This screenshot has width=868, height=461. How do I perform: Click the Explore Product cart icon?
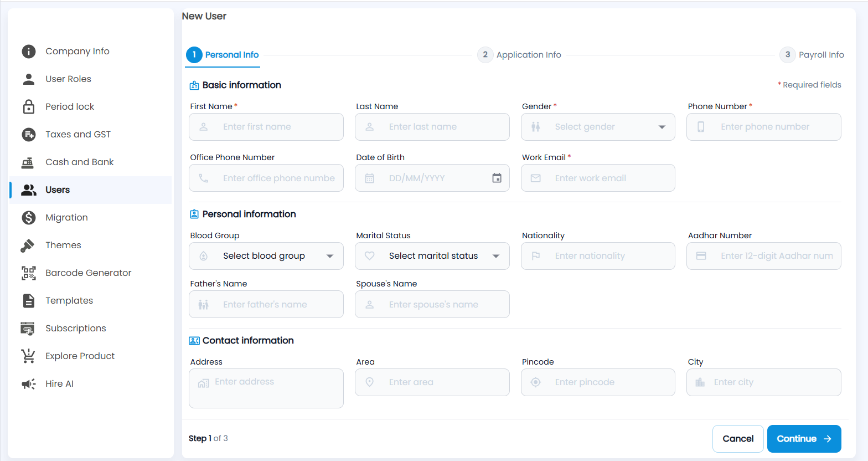click(x=28, y=356)
